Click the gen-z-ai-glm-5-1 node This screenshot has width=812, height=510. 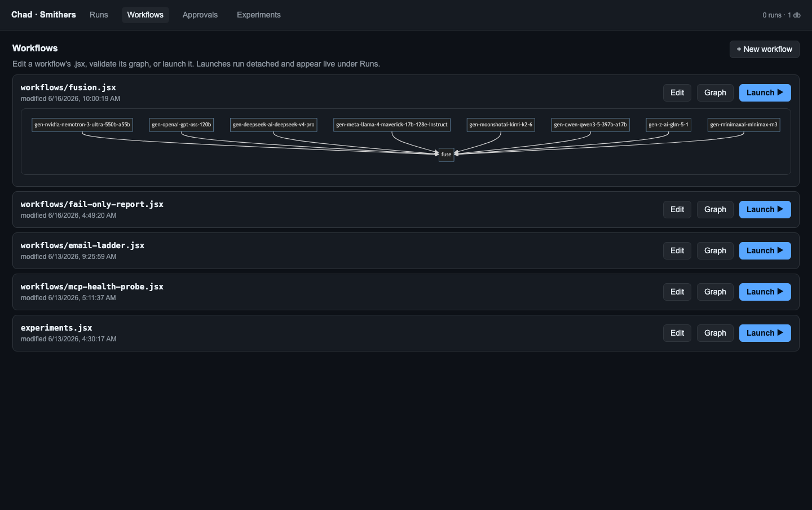[x=669, y=125]
